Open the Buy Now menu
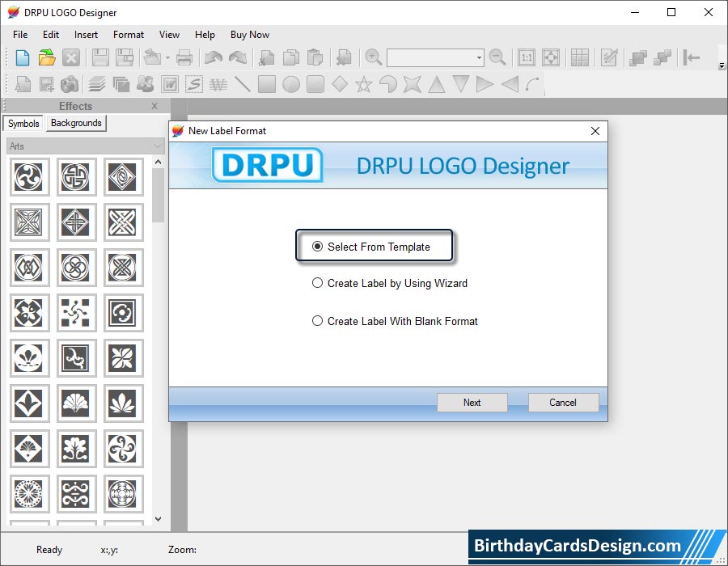The height and width of the screenshot is (566, 728). (x=249, y=35)
